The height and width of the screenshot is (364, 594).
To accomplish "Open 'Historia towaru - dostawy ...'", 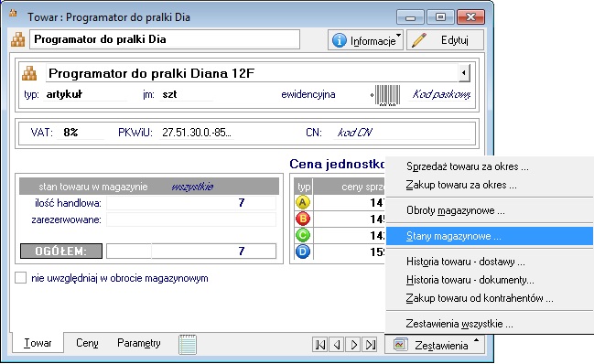I will click(490, 262).
